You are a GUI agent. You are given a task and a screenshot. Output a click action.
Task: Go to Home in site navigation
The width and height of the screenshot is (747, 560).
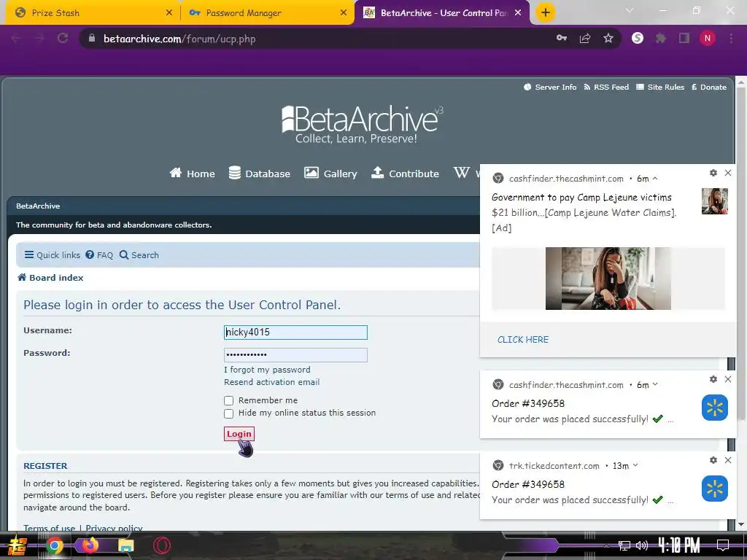(x=192, y=174)
